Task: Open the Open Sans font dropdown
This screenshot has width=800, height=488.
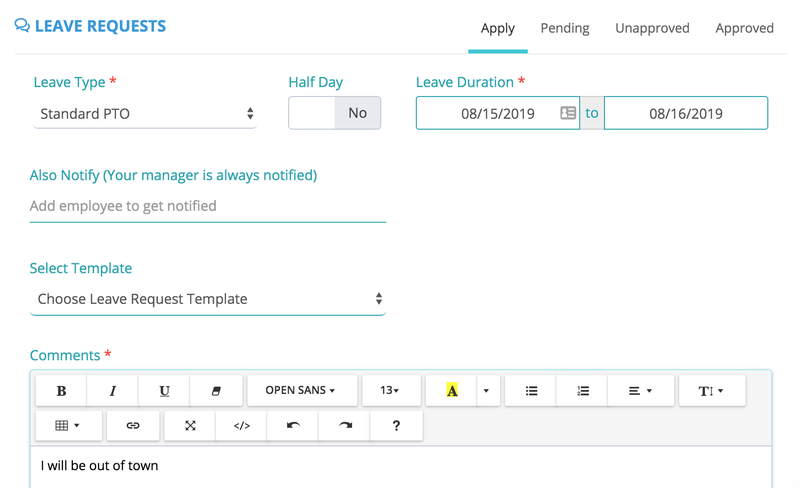Action: tap(302, 391)
